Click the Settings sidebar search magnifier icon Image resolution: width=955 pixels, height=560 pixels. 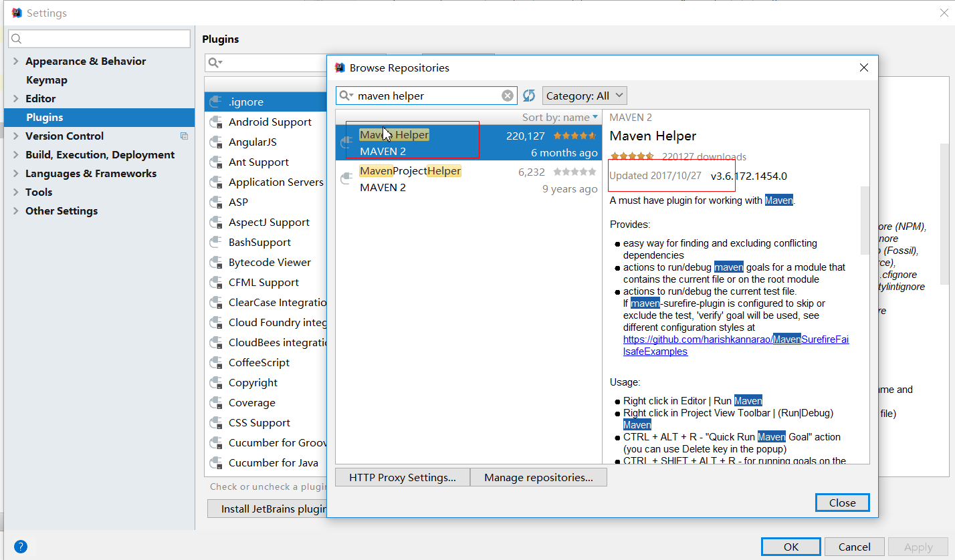click(17, 39)
